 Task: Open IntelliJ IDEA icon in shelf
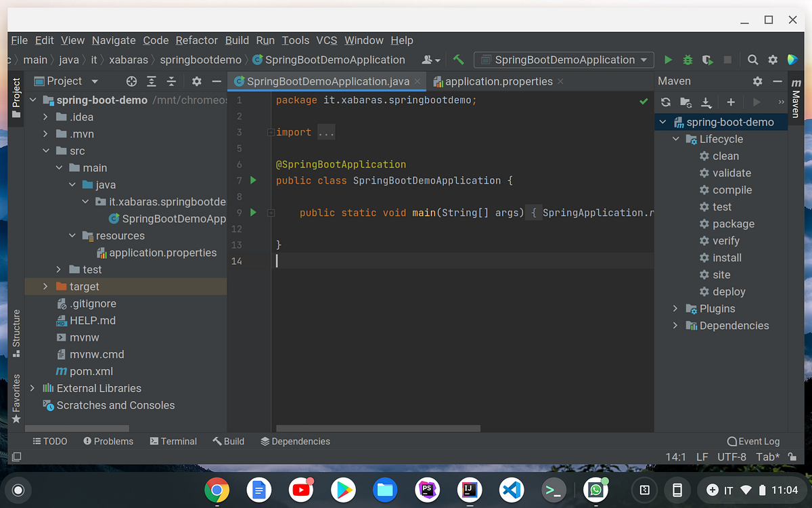pyautogui.click(x=469, y=490)
